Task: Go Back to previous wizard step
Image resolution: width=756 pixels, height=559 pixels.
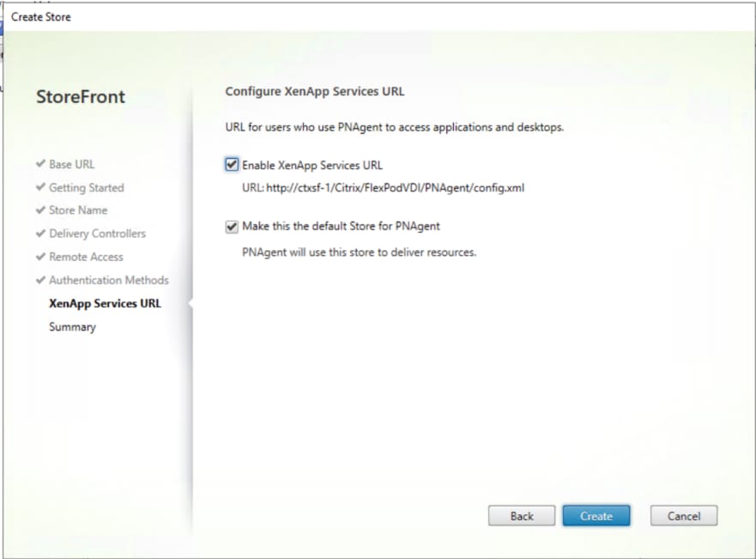Action: 522,516
